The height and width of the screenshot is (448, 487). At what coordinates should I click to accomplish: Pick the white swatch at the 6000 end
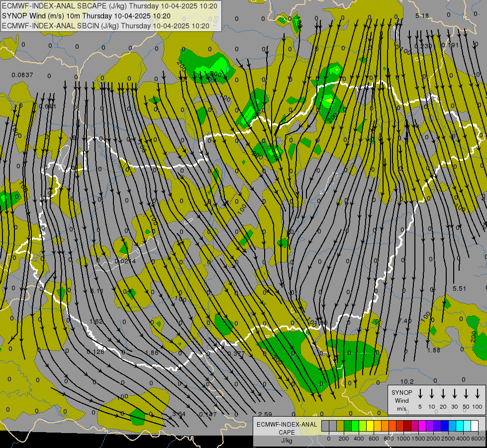point(475,426)
